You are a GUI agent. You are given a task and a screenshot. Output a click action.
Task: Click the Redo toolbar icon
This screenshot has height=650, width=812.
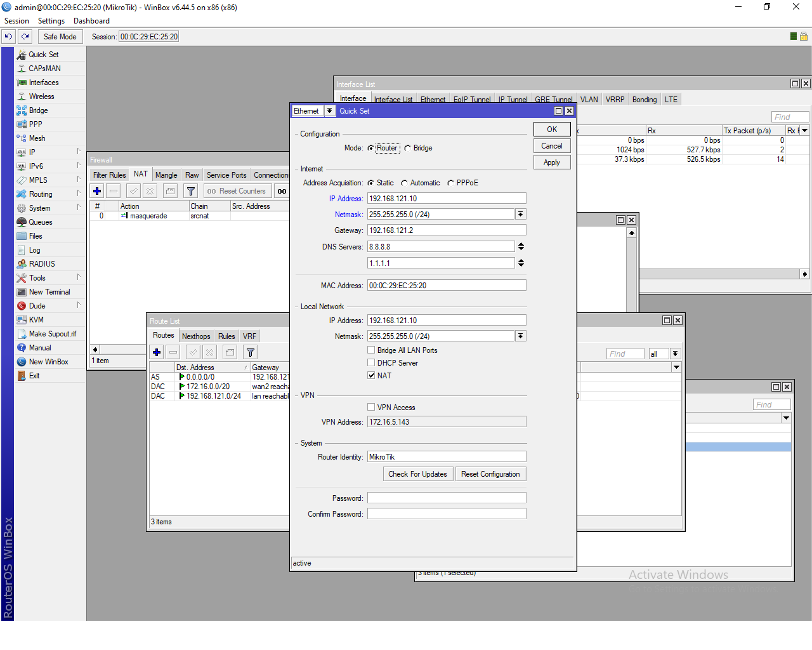(25, 37)
